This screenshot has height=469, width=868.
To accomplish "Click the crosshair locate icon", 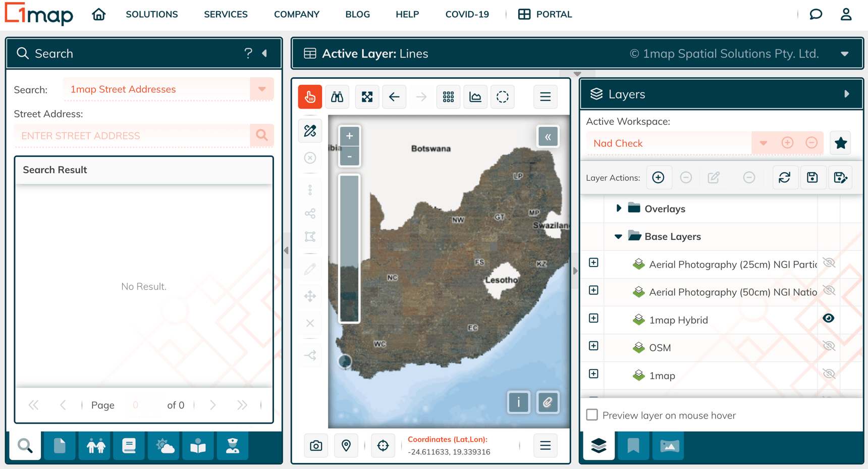I will (x=383, y=446).
